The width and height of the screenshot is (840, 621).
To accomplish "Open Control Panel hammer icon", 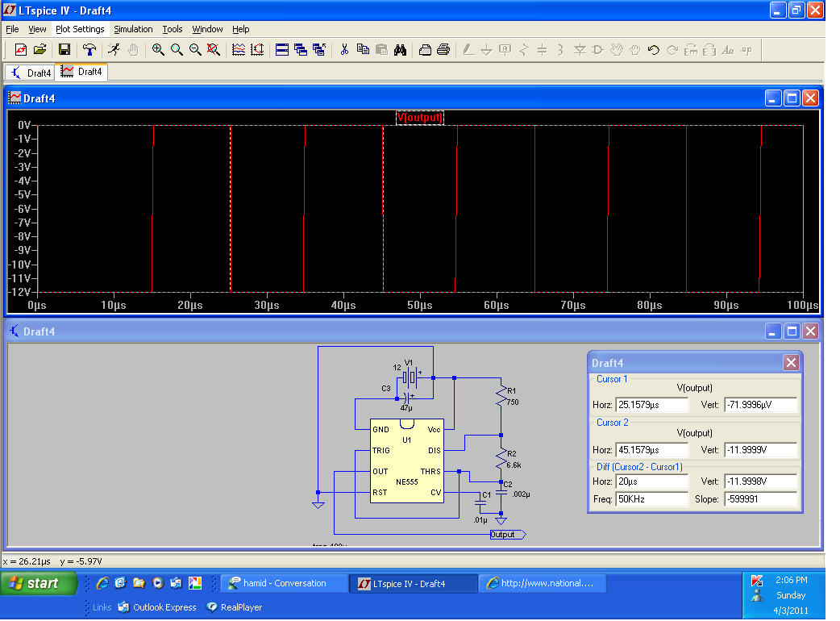I will pos(89,50).
